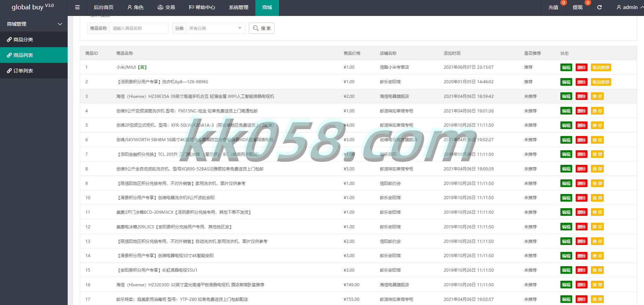Image resolution: width=644 pixels, height=305 pixels.
Task: Click the 交易 scales icon
Action: tap(160, 7)
